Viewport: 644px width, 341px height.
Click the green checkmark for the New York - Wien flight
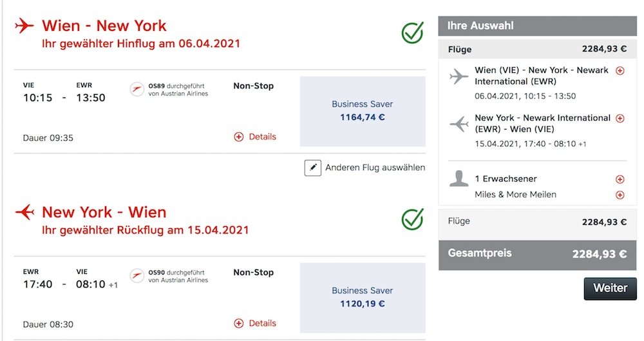[412, 219]
